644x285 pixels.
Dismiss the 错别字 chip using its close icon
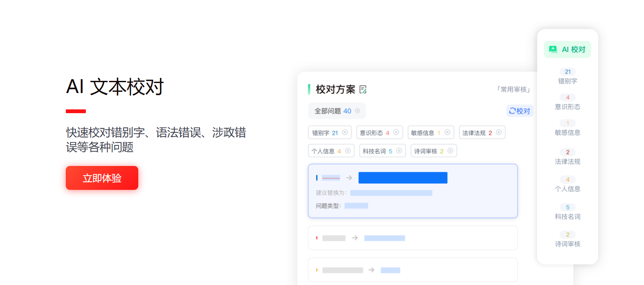[x=345, y=132]
